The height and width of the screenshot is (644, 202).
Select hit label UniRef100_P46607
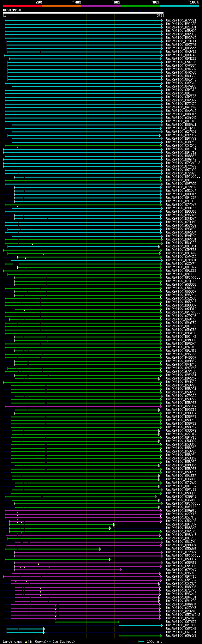(181, 358)
